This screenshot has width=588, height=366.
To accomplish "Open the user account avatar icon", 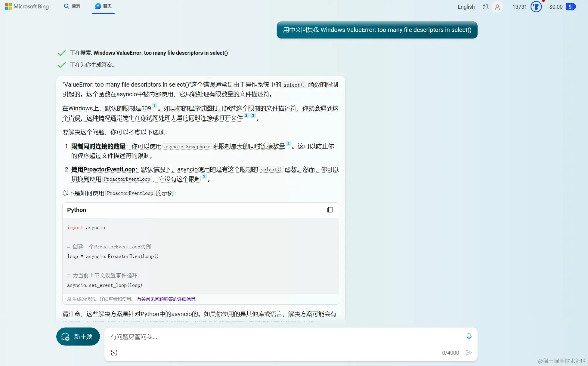I will [497, 7].
